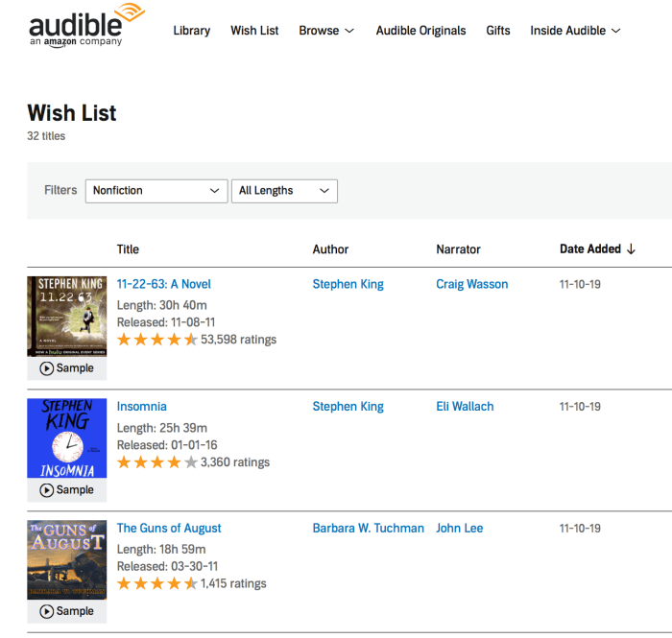Play sample for Insomnia
672x638 pixels.
pyautogui.click(x=67, y=490)
